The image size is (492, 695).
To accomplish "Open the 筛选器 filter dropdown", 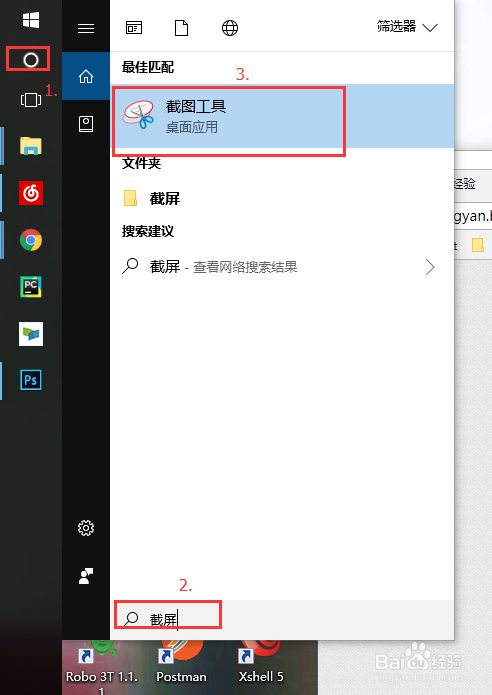I will click(x=407, y=27).
